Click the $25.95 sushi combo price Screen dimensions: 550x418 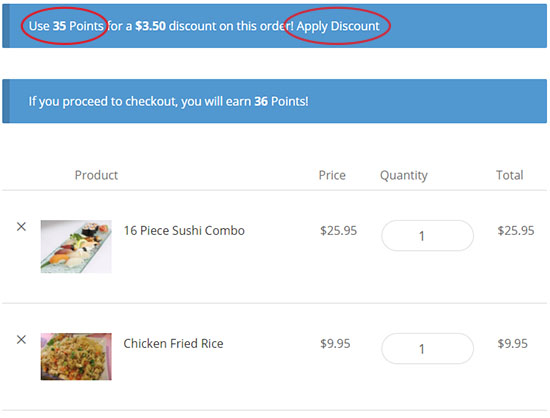pos(338,230)
